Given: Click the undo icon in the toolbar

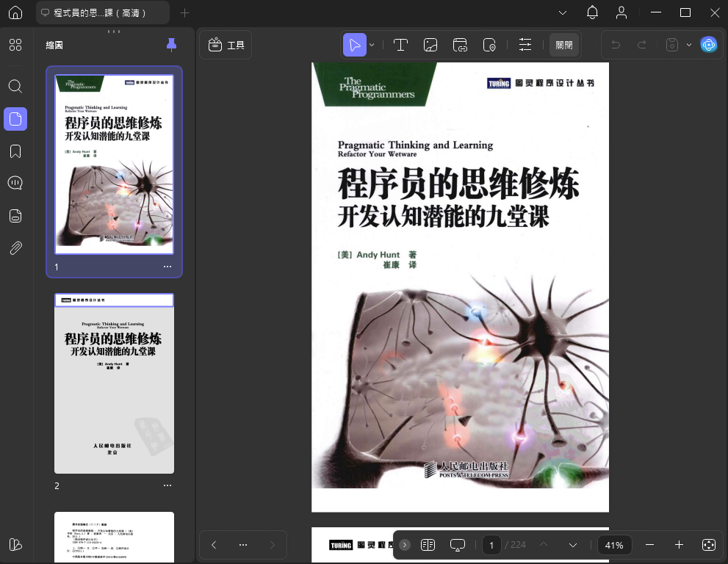Looking at the screenshot, I should pyautogui.click(x=616, y=44).
